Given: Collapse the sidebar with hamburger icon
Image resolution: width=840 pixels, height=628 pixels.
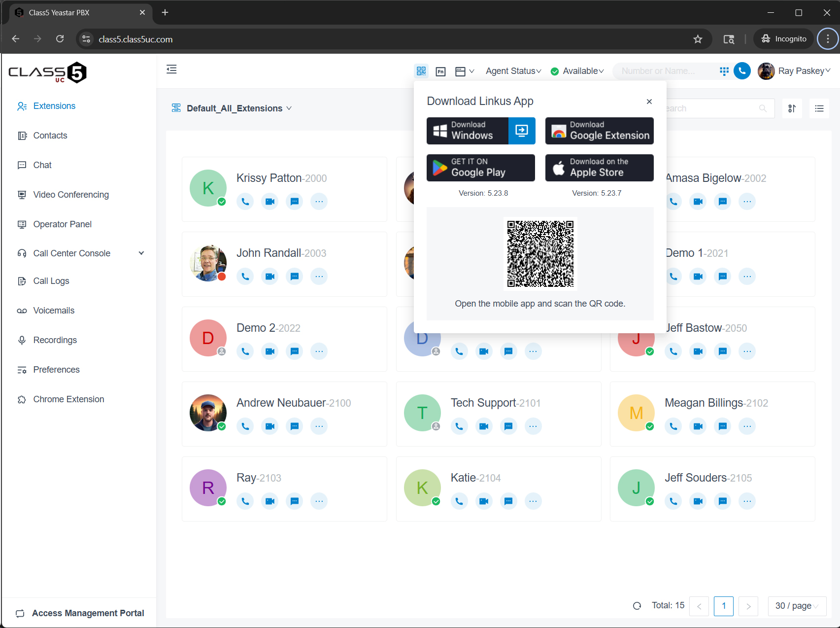Looking at the screenshot, I should (171, 70).
